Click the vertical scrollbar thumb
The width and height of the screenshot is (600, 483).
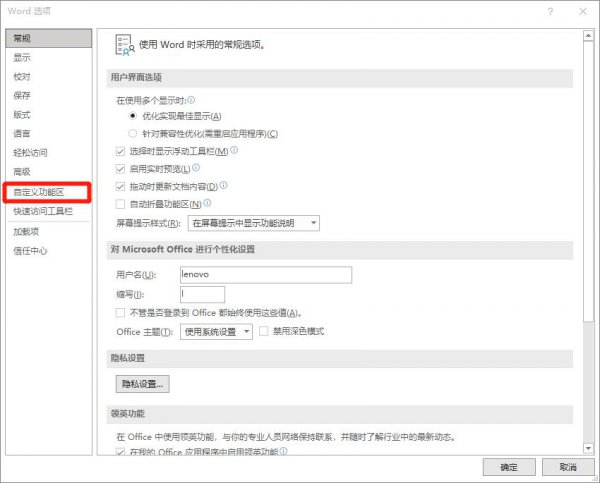(588, 182)
